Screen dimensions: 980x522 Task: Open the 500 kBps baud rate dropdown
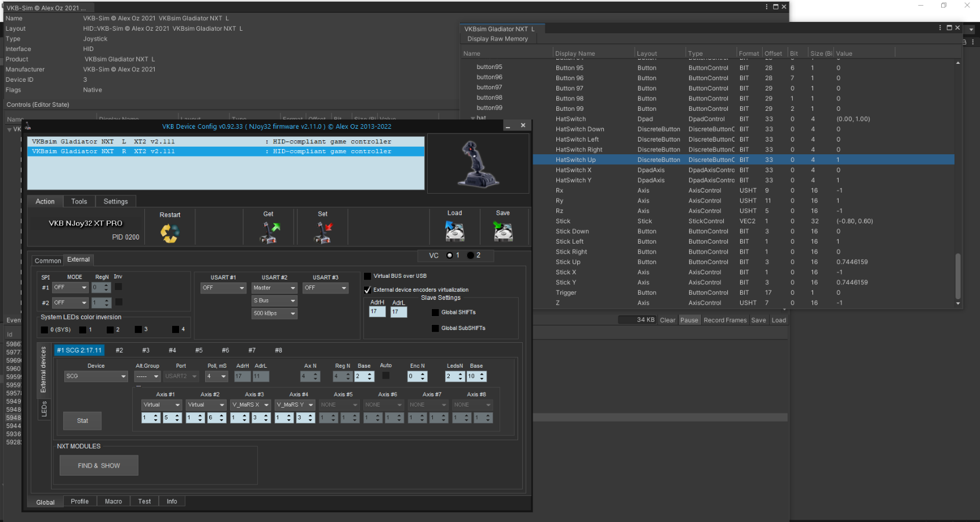coord(275,313)
